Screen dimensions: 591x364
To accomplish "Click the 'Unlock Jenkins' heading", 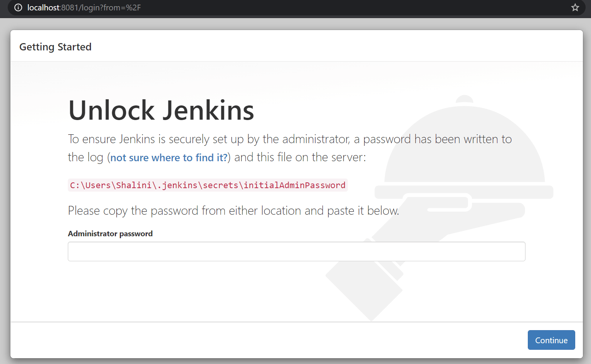I will pyautogui.click(x=161, y=110).
